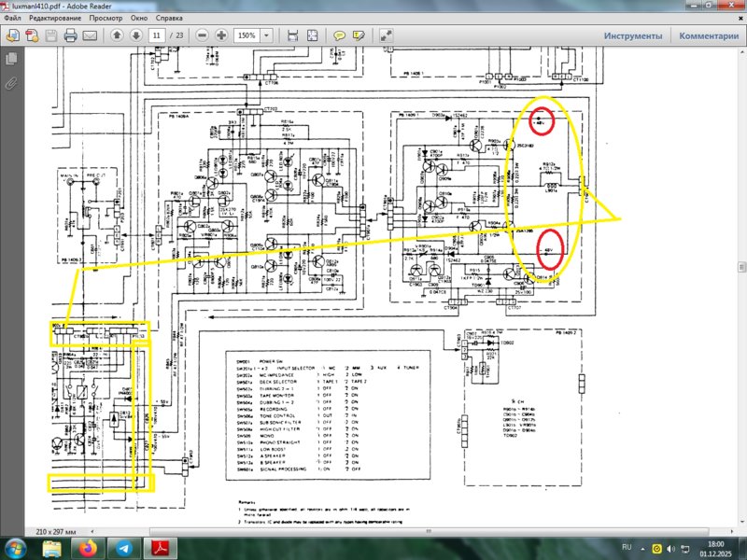Add a sticky note comment
Image resolution: width=747 pixels, height=560 pixels.
339,35
